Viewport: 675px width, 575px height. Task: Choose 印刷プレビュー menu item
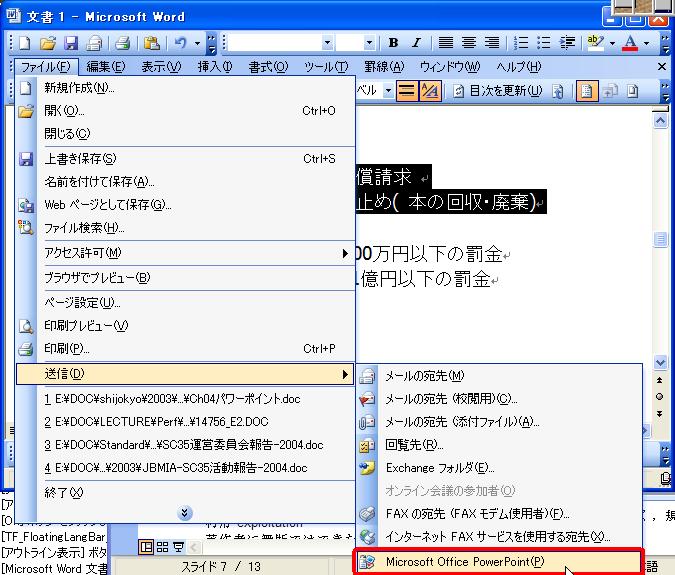pos(185,326)
